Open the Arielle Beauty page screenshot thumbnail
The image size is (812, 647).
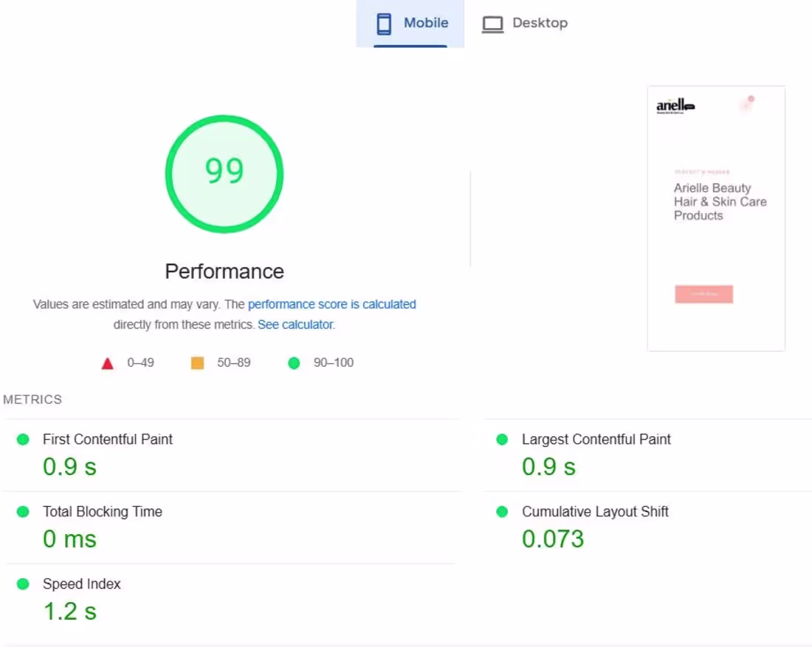(716, 218)
